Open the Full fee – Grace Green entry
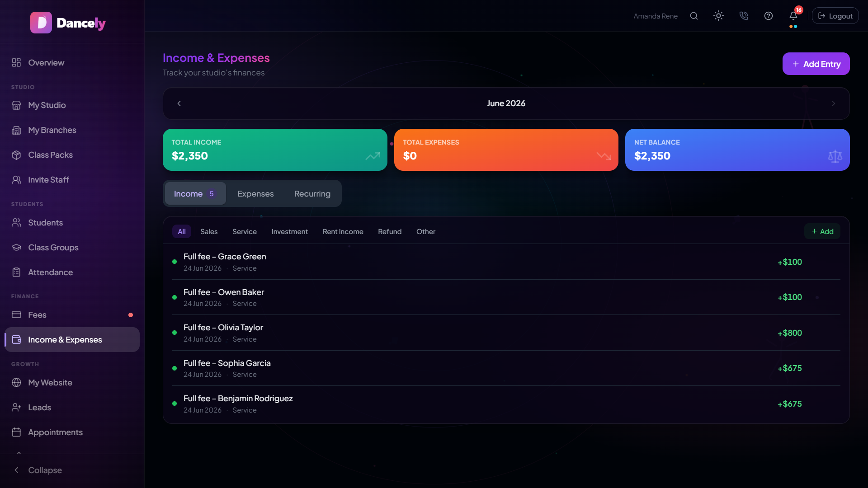This screenshot has width=868, height=488. [x=506, y=262]
